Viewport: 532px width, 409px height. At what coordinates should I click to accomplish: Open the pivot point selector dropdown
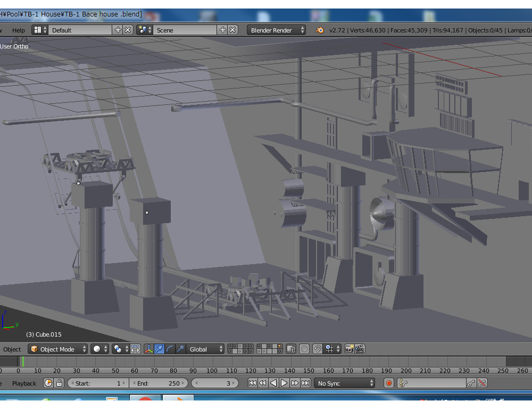(121, 349)
